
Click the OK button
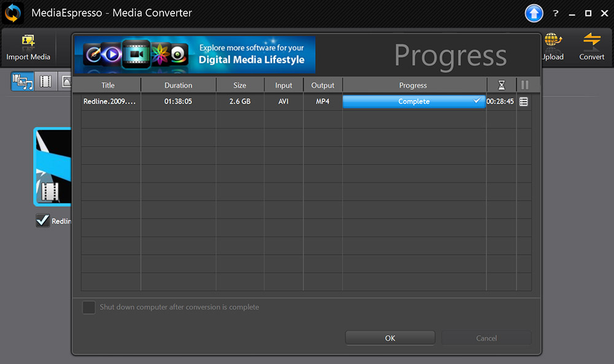click(390, 338)
